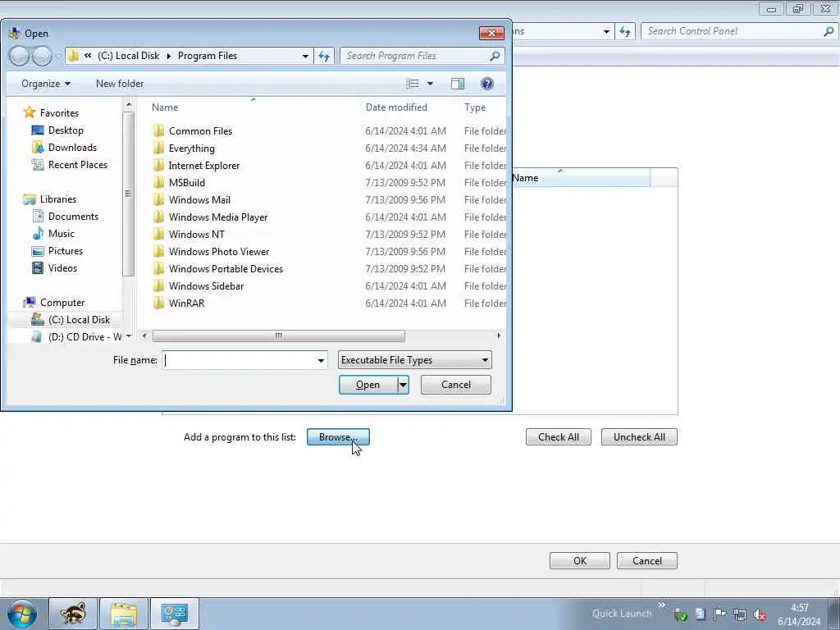Click the Music library icon

tap(38, 234)
